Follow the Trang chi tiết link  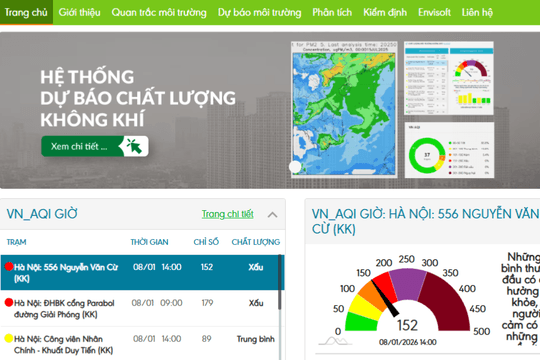[228, 214]
